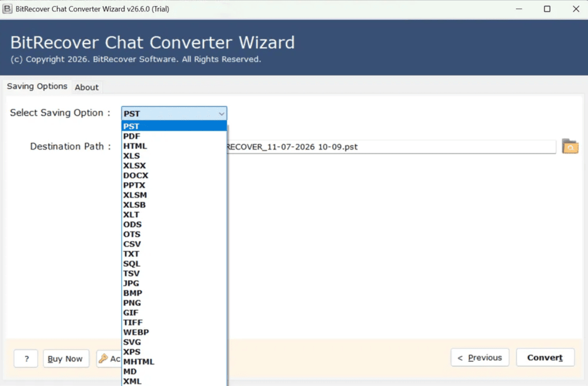Choose SQL from the dropdown list
Screen dimensions: 588x386
coord(174,264)
